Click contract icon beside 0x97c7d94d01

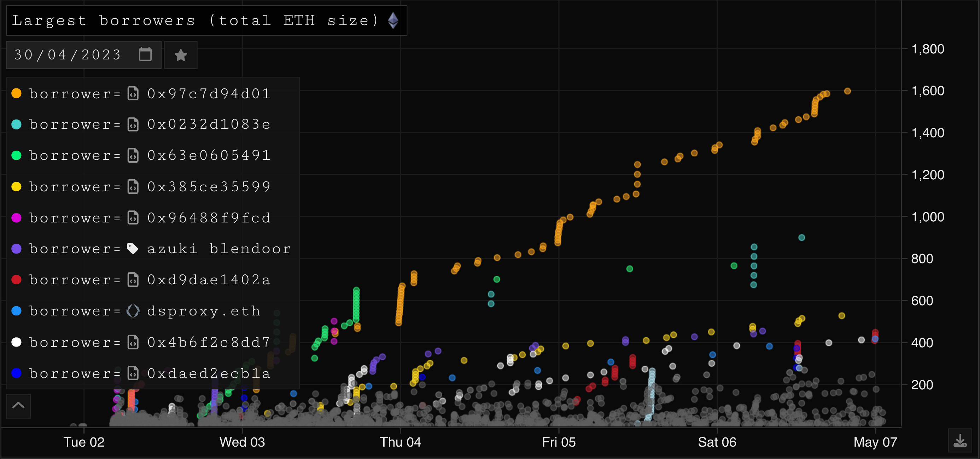coord(133,94)
